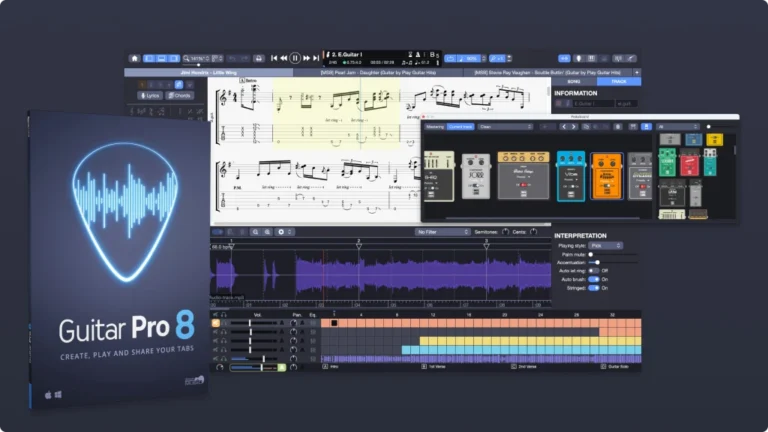Click the Semitones knob

(x=505, y=232)
